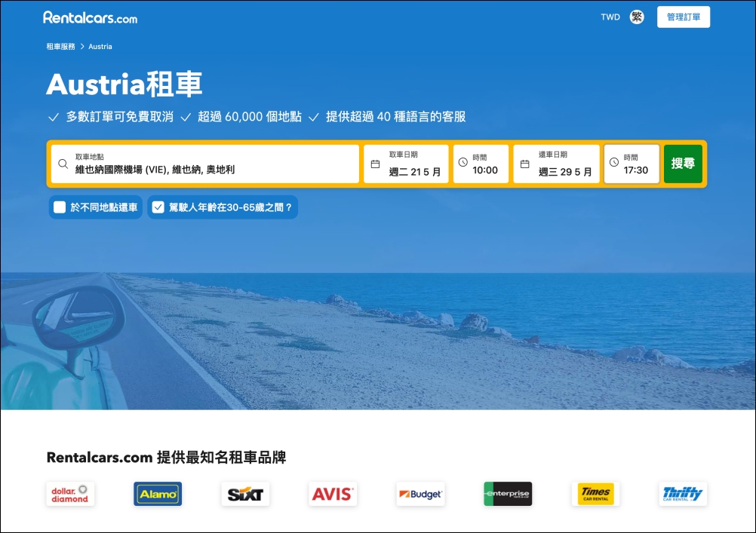Click the Austria breadcrumb item
The height and width of the screenshot is (533, 756).
(x=100, y=46)
